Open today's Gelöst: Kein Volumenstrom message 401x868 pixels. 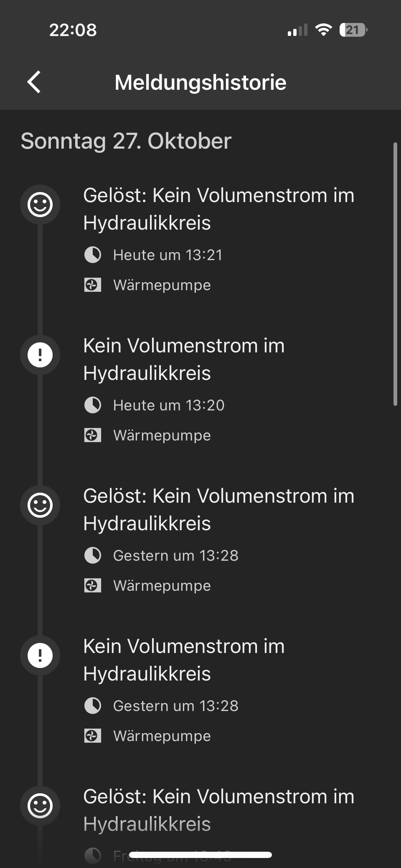pyautogui.click(x=219, y=209)
